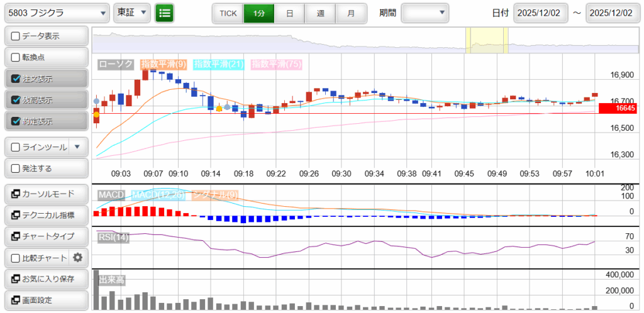Expand the 期間 period dropdown
644x313 pixels.
coord(425,13)
